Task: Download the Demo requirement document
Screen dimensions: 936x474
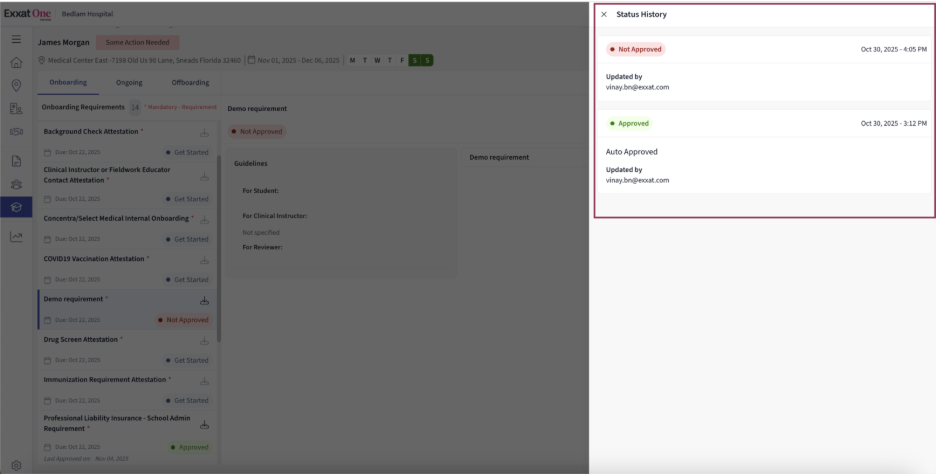Action: pos(205,300)
